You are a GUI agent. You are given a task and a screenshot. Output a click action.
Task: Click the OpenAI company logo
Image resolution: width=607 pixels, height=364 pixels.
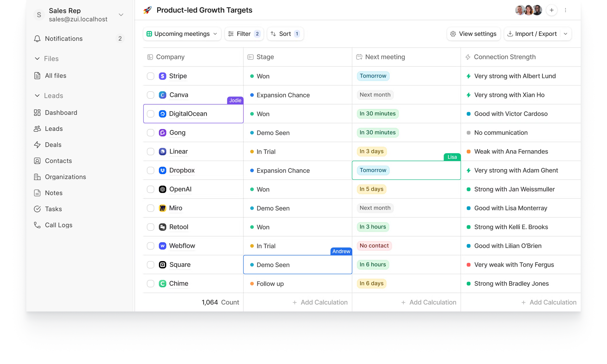point(163,189)
